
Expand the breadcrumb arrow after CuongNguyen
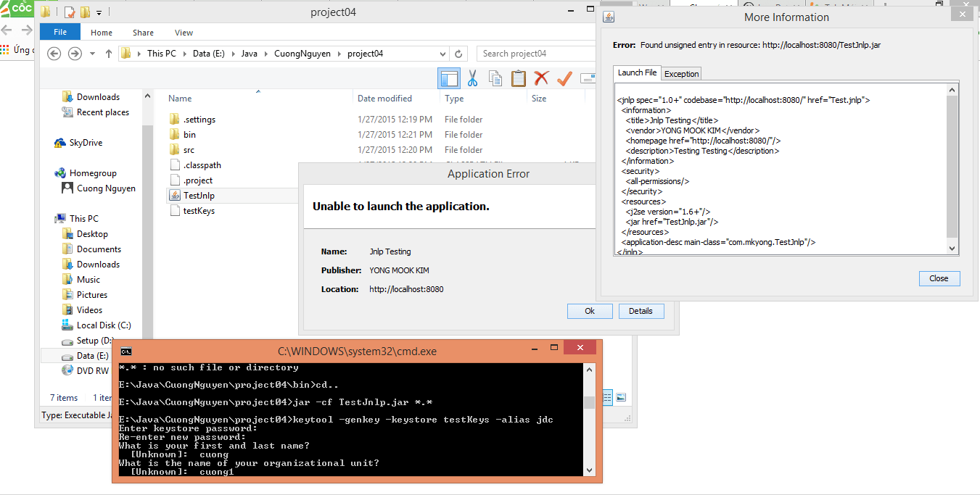click(x=339, y=54)
